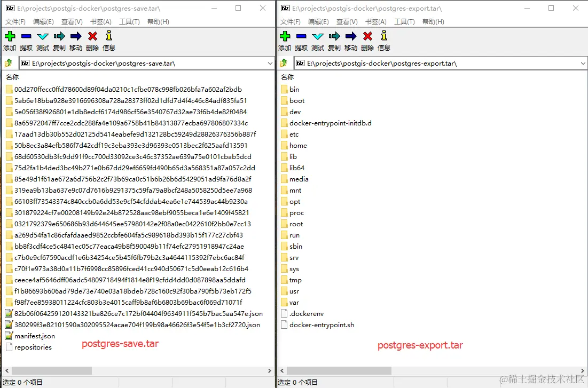This screenshot has height=388, width=588.
Task: Click the Move (移动) toolbar icon
Action: [x=75, y=36]
